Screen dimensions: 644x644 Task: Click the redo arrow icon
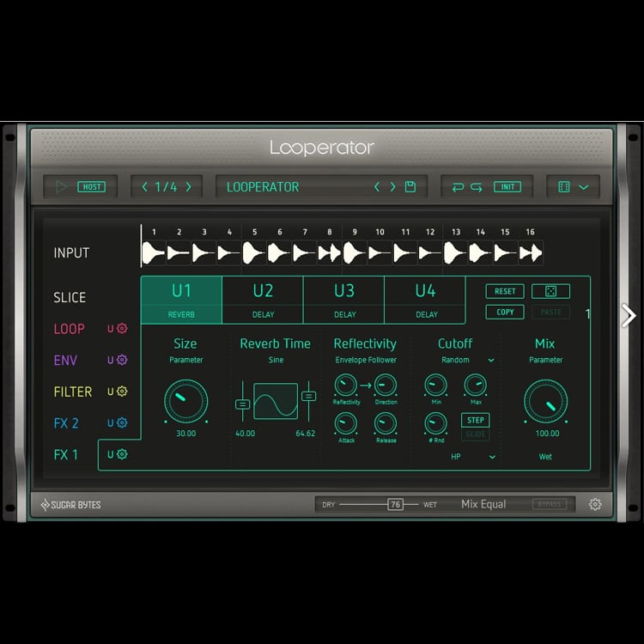point(477,187)
